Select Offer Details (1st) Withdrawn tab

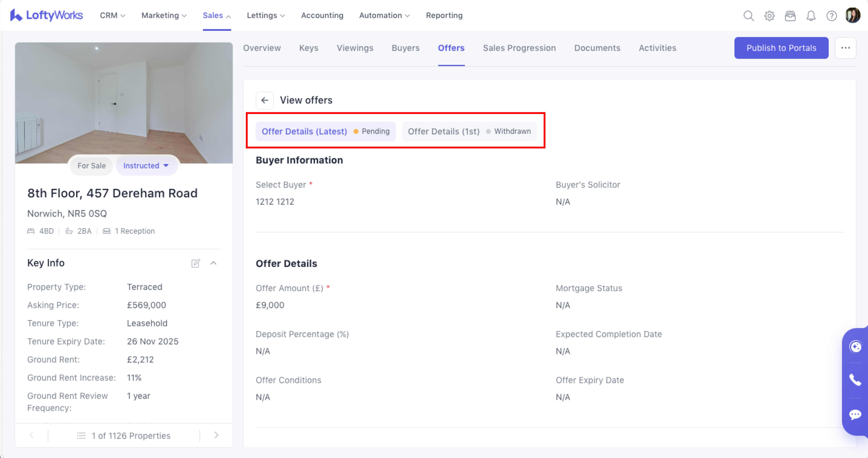tap(469, 131)
